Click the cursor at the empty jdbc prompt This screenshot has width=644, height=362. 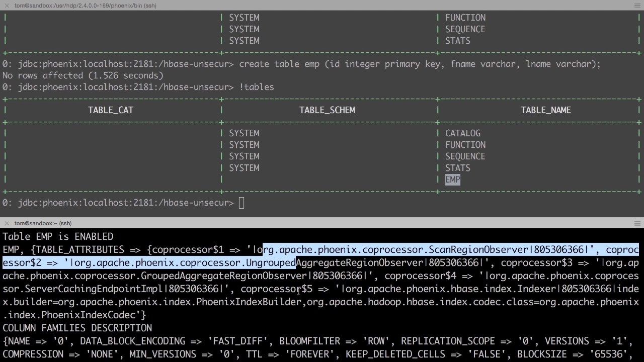(242, 203)
